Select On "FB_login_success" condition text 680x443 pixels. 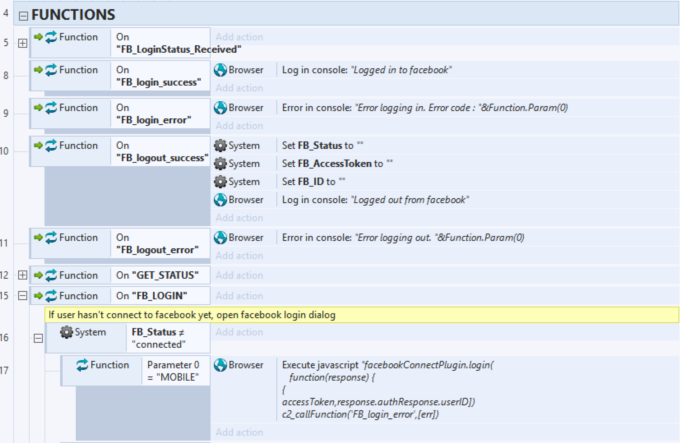click(159, 76)
